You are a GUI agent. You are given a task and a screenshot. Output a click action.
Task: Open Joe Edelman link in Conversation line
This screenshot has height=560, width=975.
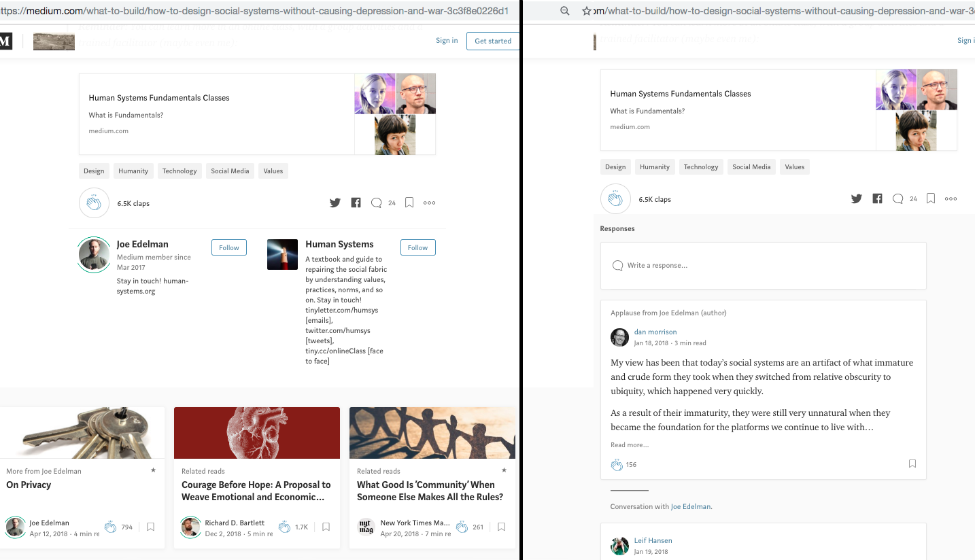(690, 506)
